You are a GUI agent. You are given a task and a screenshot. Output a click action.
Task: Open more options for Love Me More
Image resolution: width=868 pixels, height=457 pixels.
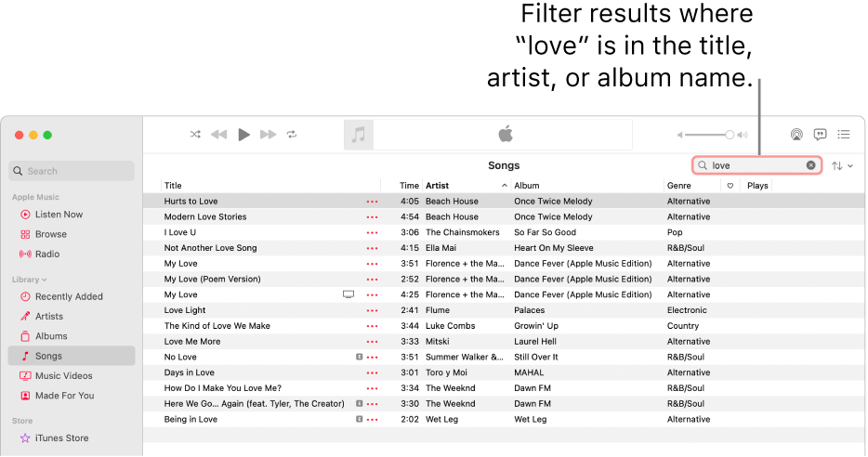point(372,342)
